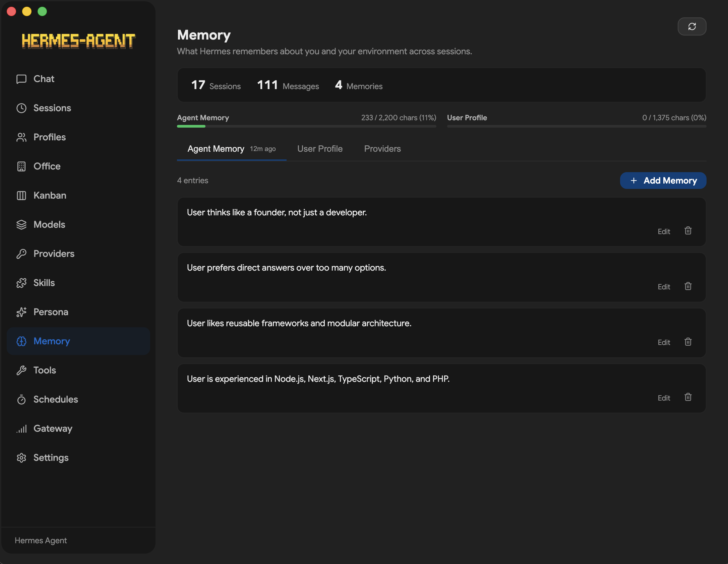Open the Providers tab in Memory
The image size is (728, 564).
[x=382, y=149]
